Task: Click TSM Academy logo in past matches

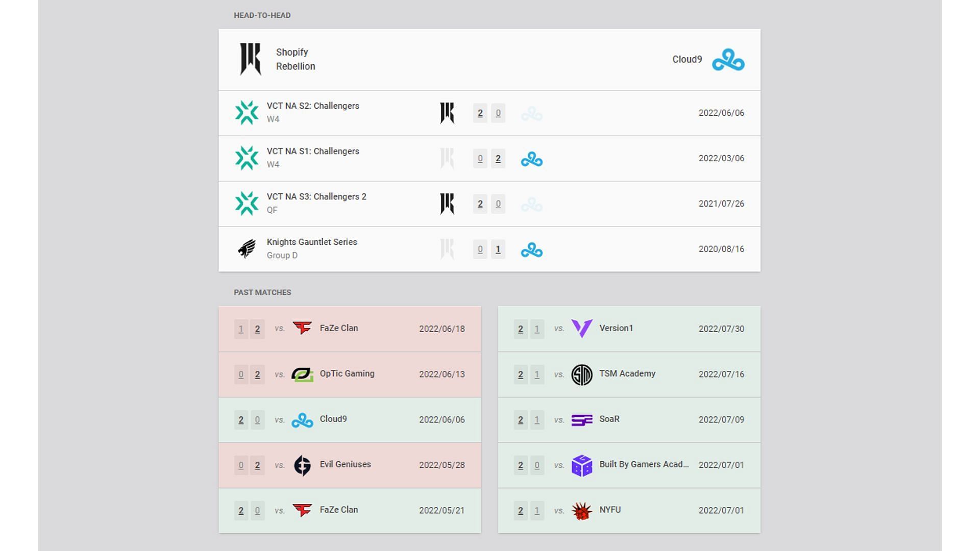Action: [582, 374]
